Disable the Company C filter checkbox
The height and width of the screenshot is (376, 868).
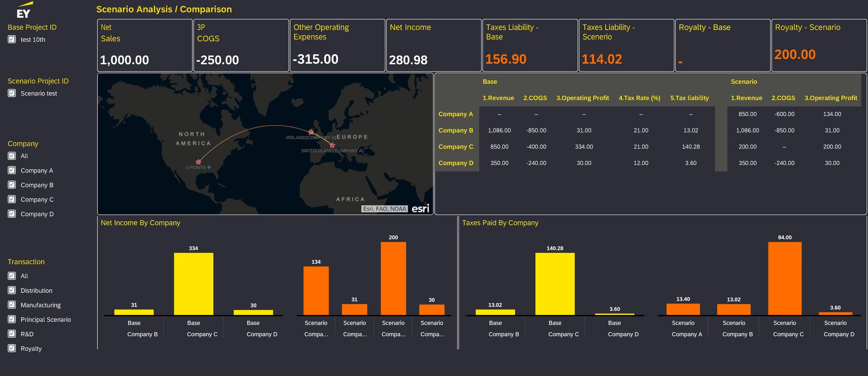pos(12,199)
